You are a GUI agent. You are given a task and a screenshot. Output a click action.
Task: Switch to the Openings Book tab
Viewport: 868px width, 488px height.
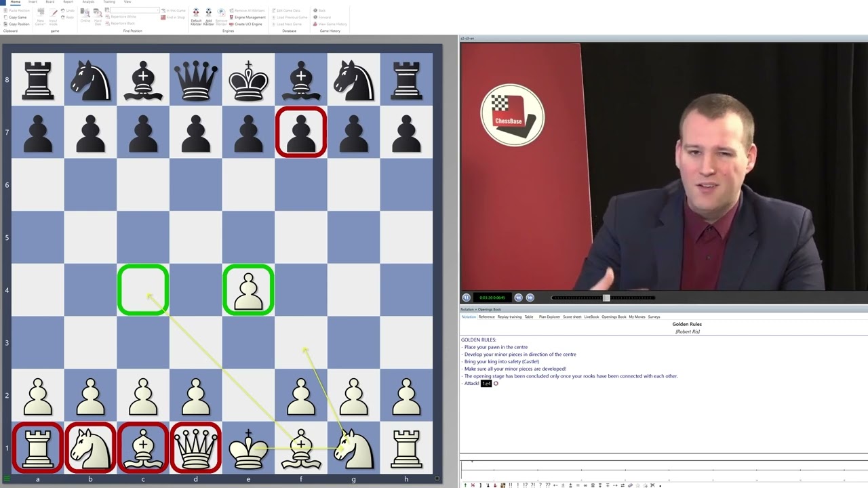[x=614, y=317]
